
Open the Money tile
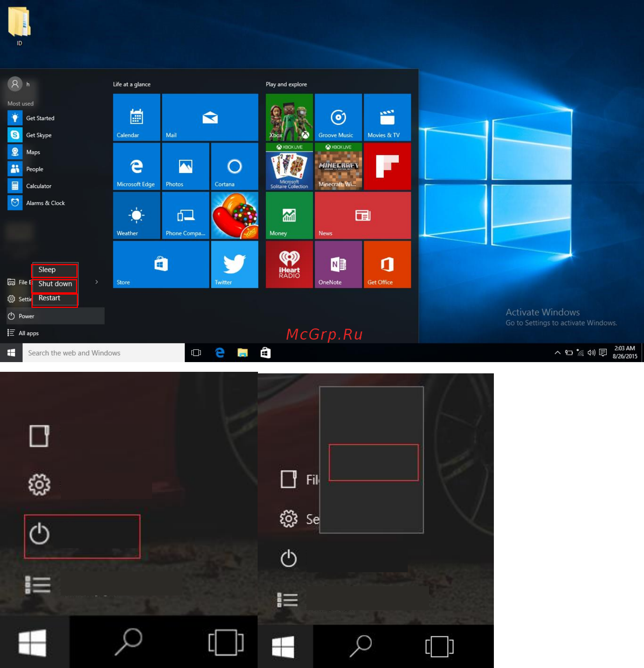point(289,216)
